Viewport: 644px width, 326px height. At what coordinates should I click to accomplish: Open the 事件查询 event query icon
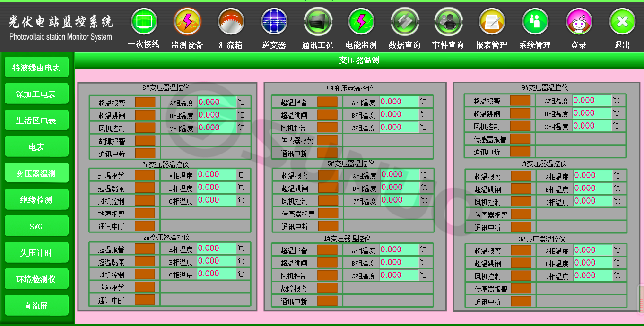coord(448,22)
